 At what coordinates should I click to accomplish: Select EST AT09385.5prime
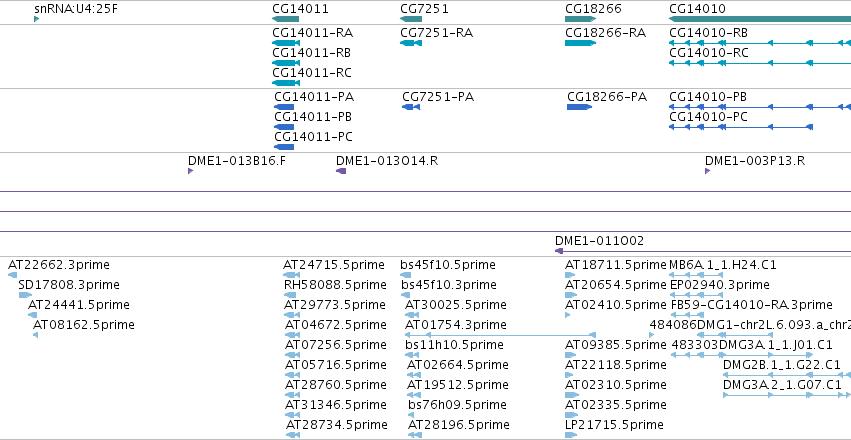(x=615, y=345)
